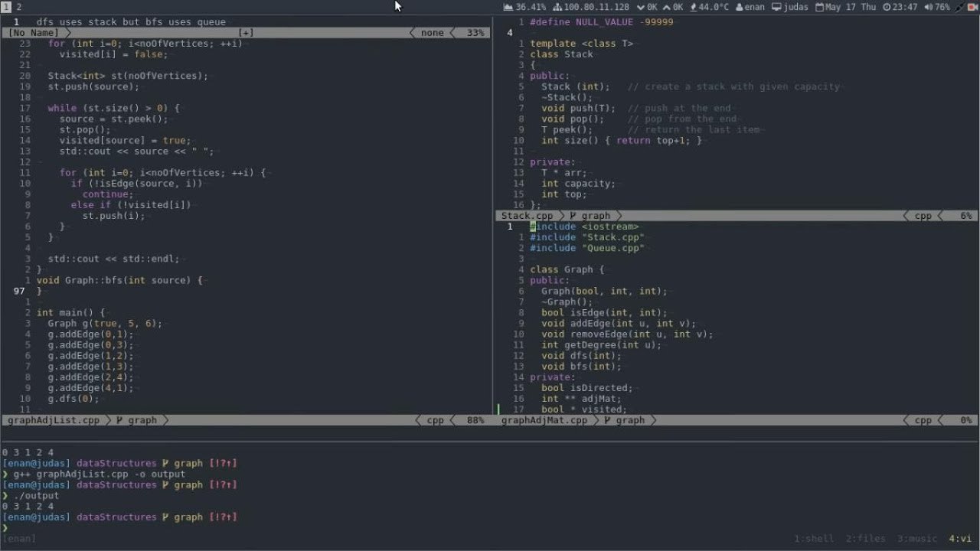
Task: Click the calendar icon beside May 17
Action: 819,7
